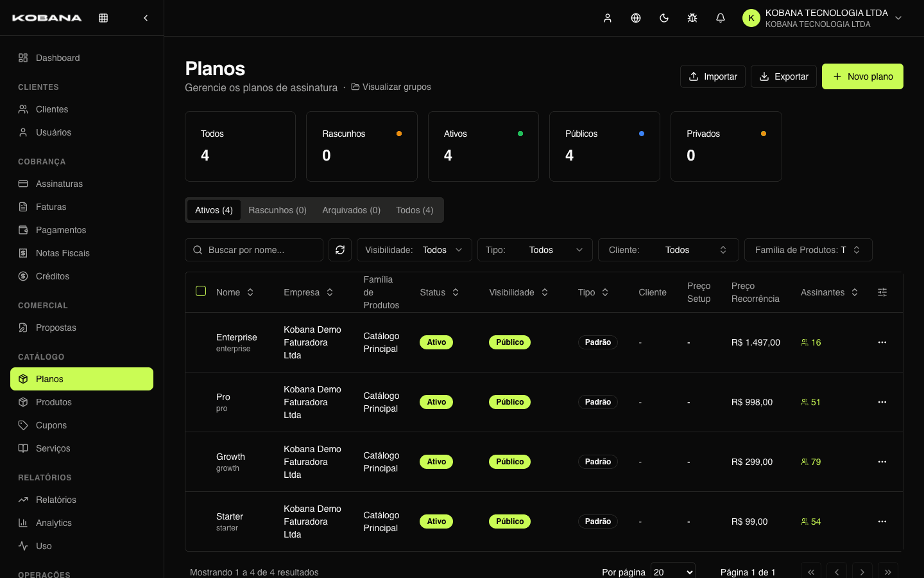Sort table by Tipo column

tap(594, 292)
